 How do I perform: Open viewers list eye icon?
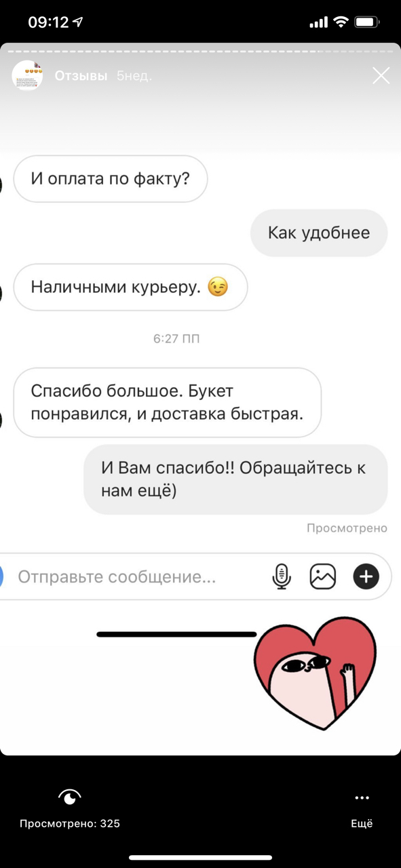click(70, 797)
